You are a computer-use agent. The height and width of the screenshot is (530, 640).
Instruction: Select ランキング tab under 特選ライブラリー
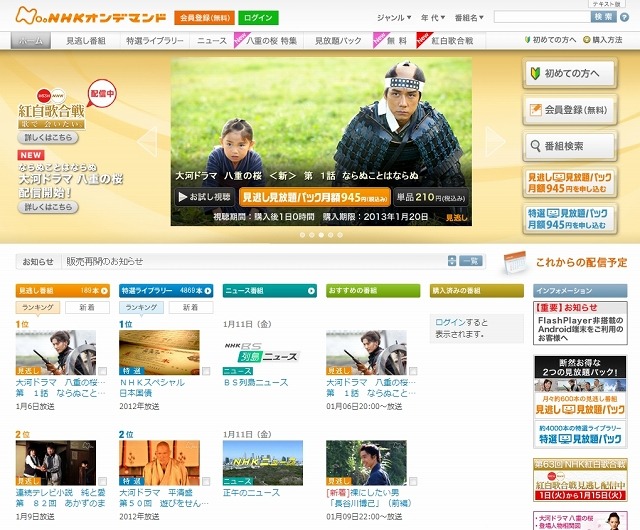141,307
